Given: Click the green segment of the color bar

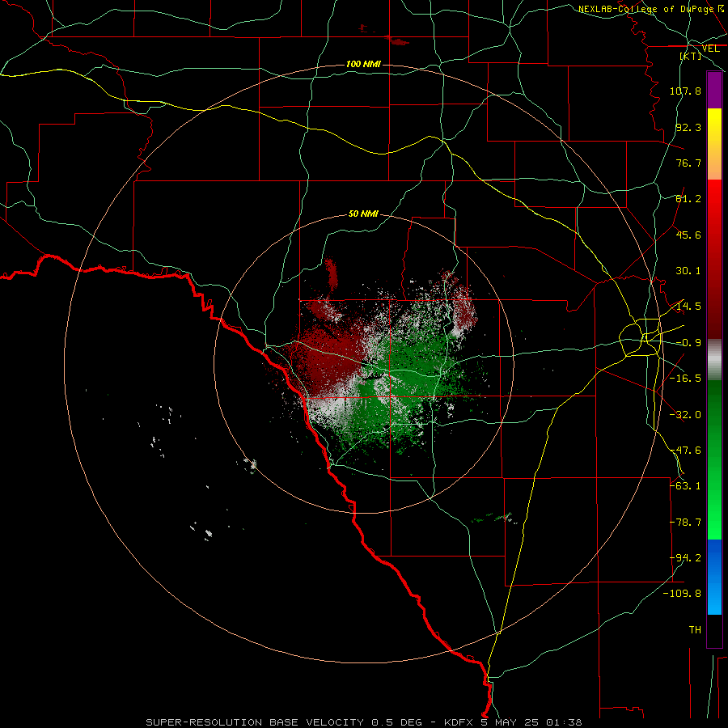Looking at the screenshot, I should 714,459.
